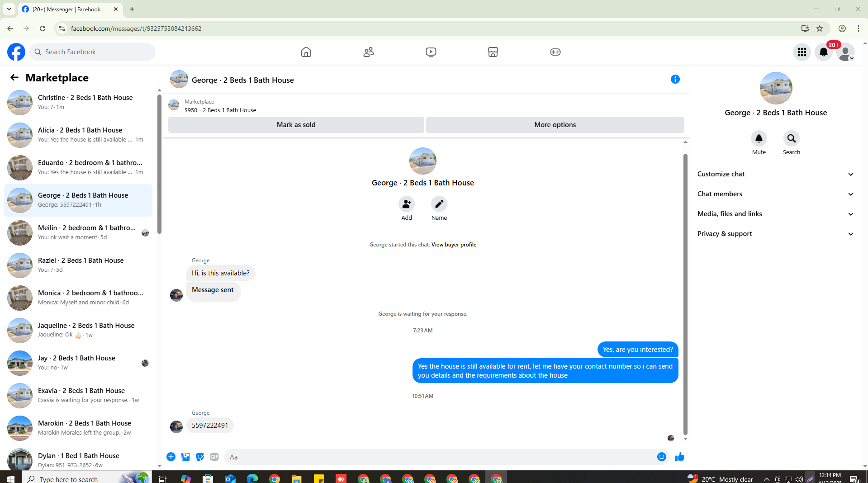Screen dimensions: 868x483
Task: Open the Windows Start menu
Action: [x=11, y=478]
